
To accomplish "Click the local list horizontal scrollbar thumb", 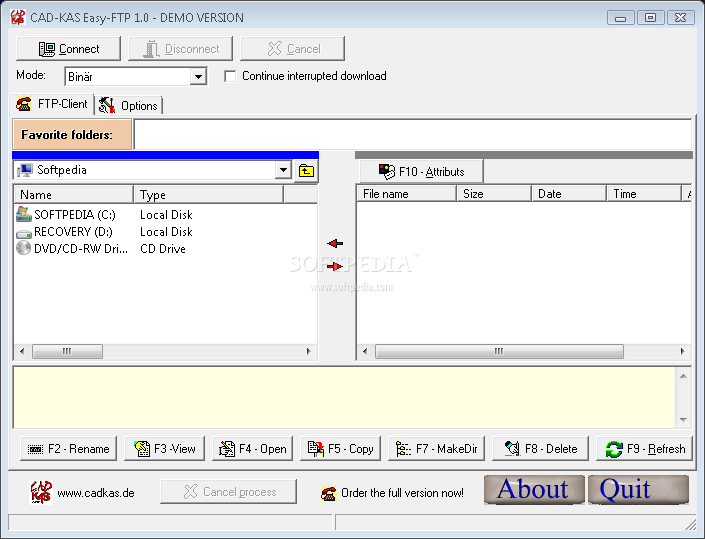I will pos(67,351).
